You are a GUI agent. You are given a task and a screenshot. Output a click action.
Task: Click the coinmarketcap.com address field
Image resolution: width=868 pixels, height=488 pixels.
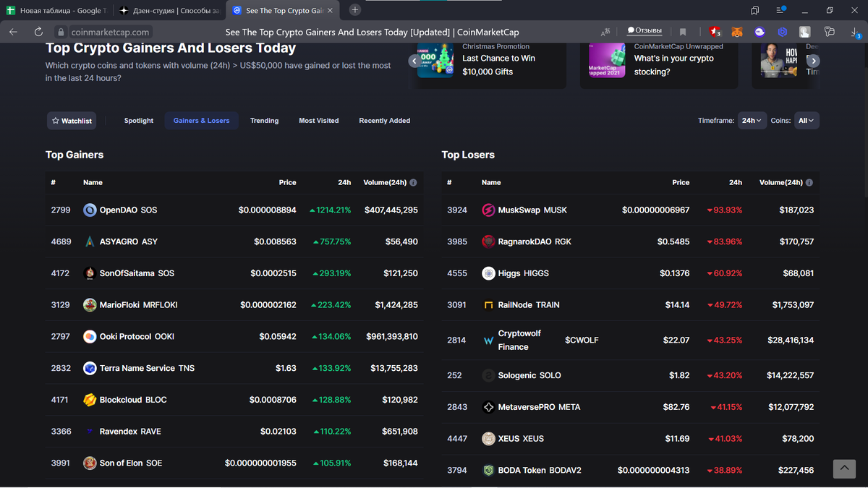click(x=110, y=32)
